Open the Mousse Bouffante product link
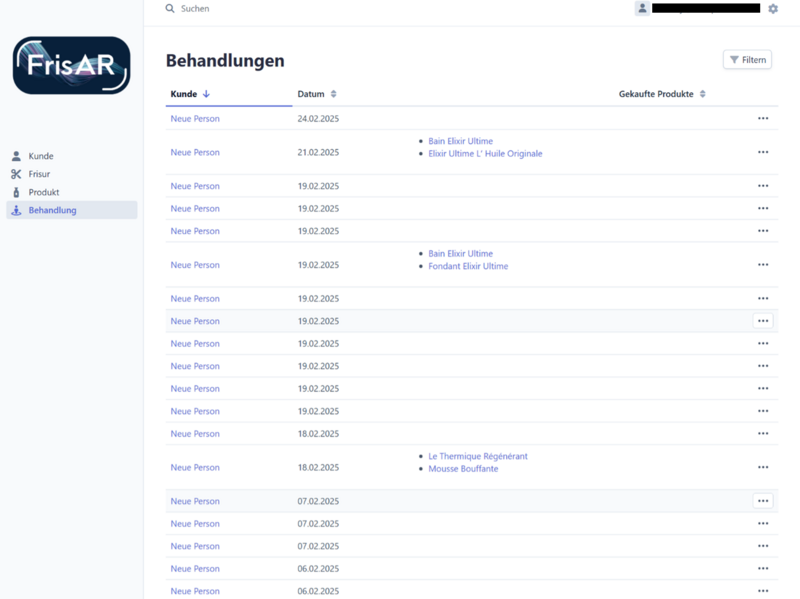 pyautogui.click(x=463, y=469)
